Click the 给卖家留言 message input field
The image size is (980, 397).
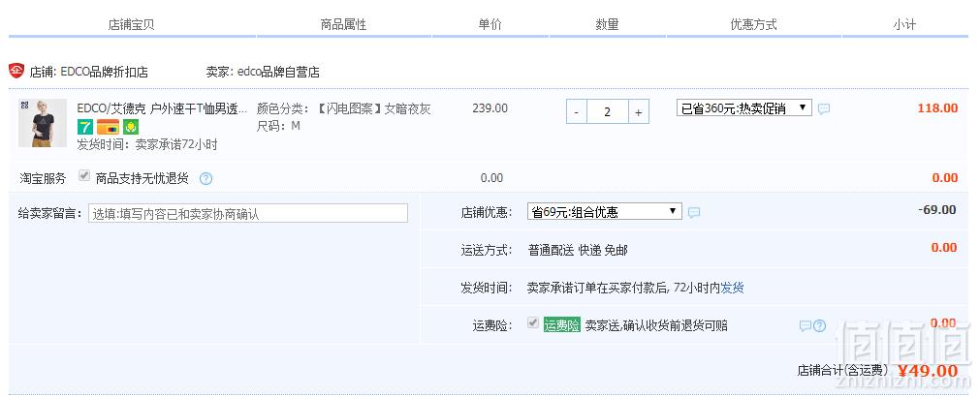coord(247,213)
